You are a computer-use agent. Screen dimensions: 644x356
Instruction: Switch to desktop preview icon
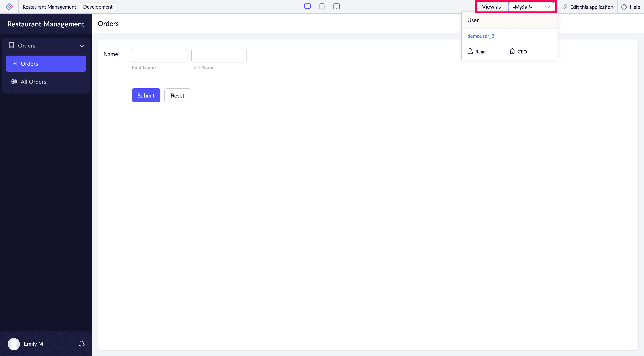pos(307,7)
